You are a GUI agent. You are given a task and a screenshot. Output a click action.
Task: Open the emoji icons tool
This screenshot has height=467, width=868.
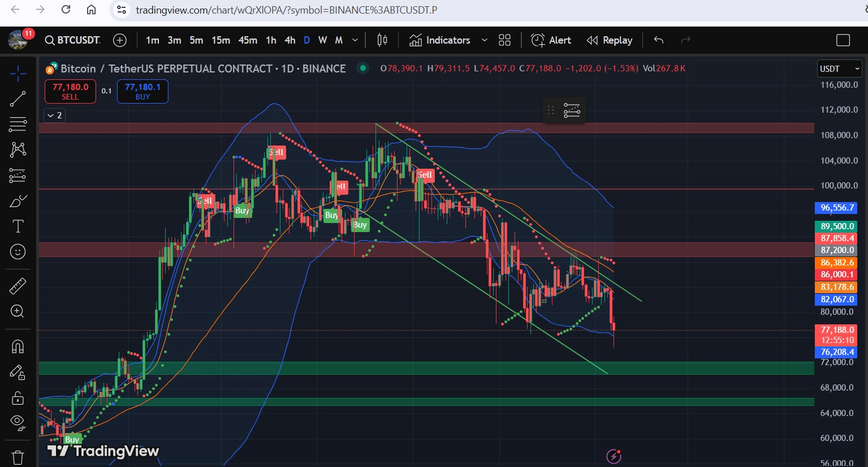click(18, 251)
